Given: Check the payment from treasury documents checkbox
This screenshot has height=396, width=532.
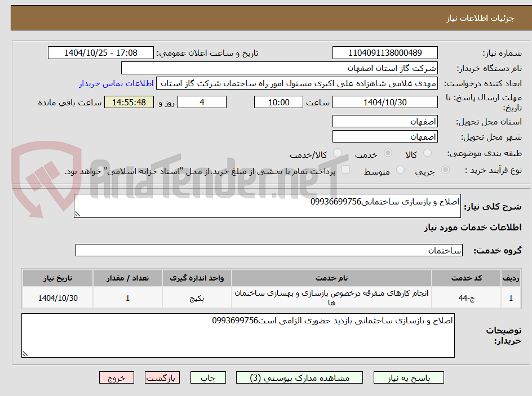Looking at the screenshot, I should 345,169.
